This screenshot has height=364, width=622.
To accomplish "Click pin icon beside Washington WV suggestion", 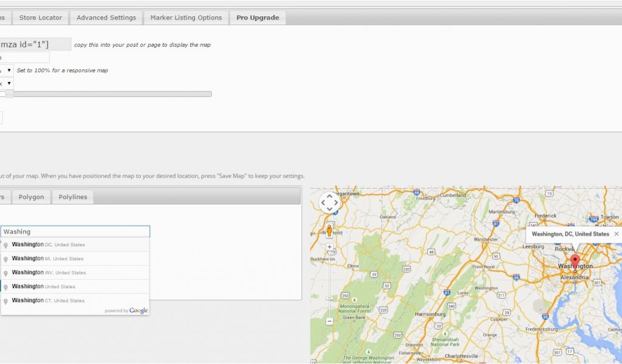I will click(x=5, y=273).
